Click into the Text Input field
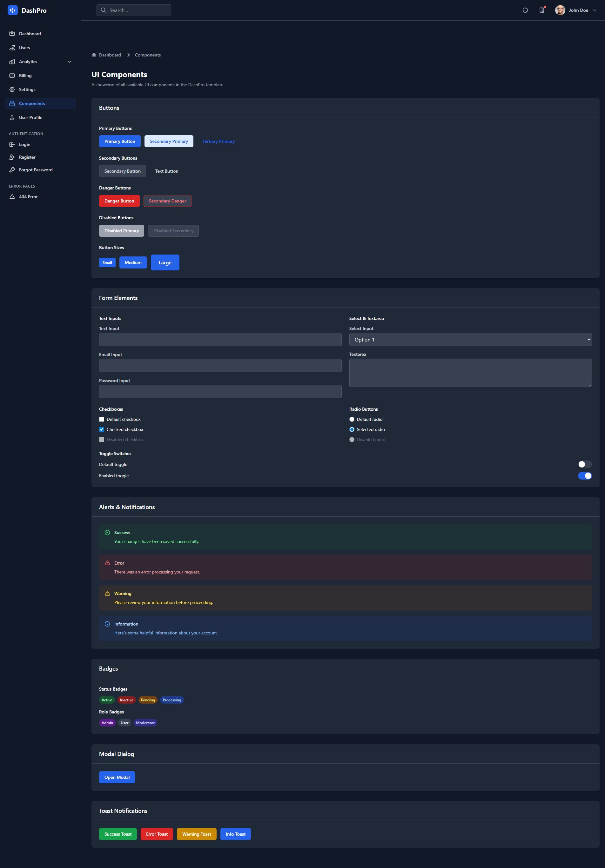This screenshot has width=605, height=868. [x=220, y=340]
